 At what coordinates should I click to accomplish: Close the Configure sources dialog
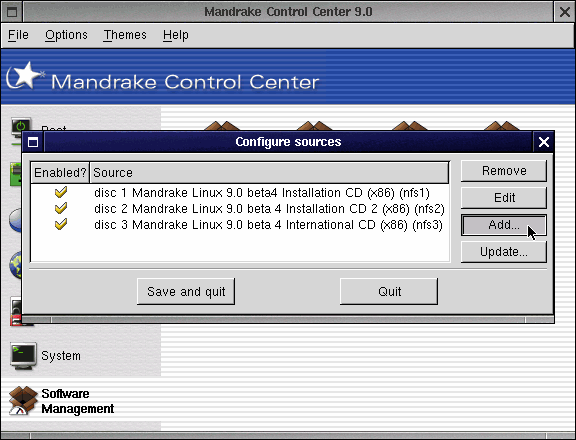[x=544, y=142]
